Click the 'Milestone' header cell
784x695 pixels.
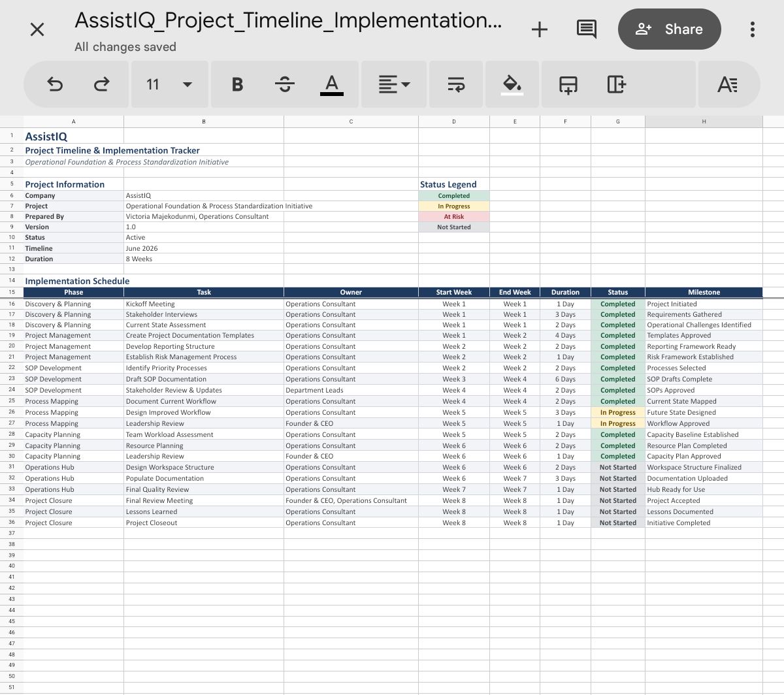[x=704, y=292]
